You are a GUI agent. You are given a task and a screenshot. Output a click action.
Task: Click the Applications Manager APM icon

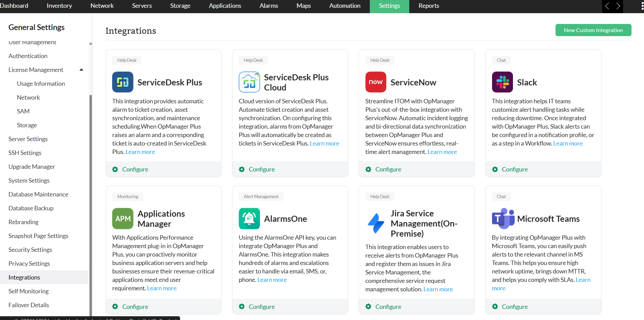pyautogui.click(x=123, y=218)
